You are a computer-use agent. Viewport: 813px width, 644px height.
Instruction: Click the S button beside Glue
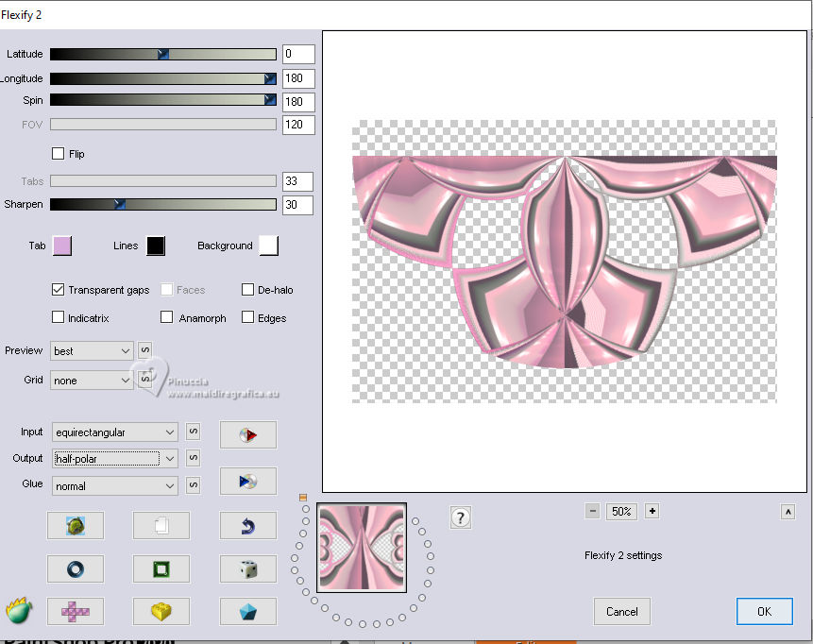click(193, 485)
